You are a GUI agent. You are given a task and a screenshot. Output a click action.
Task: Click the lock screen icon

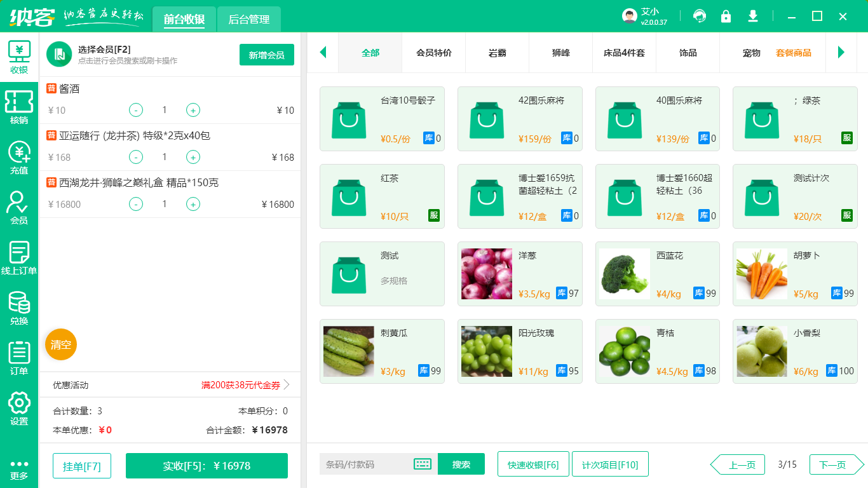(726, 16)
